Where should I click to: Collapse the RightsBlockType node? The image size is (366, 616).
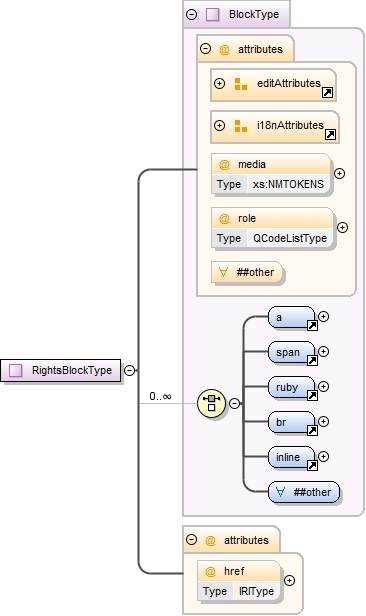pos(130,370)
